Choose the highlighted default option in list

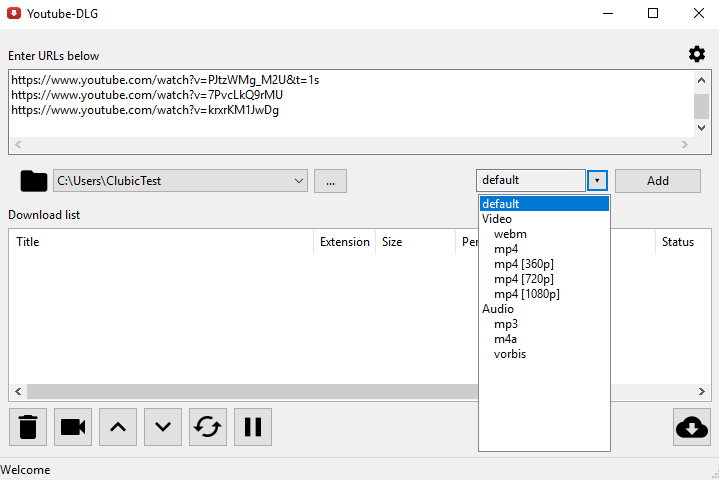(x=544, y=204)
